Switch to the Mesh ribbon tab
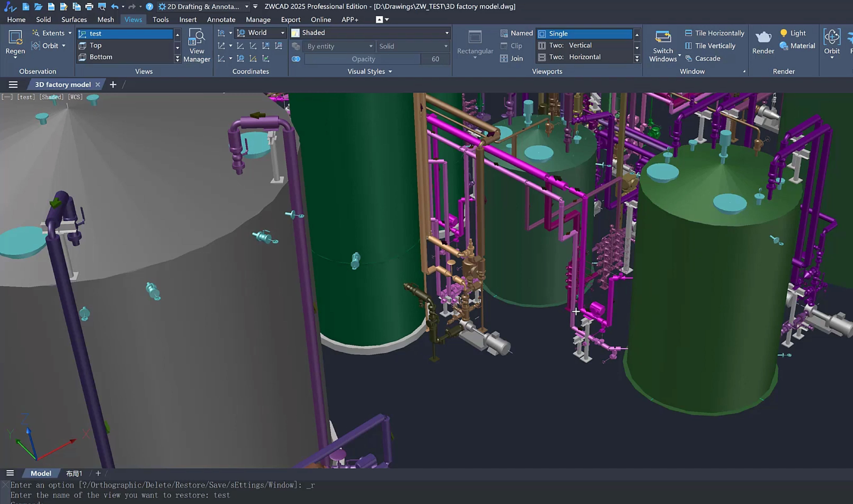 pyautogui.click(x=106, y=20)
